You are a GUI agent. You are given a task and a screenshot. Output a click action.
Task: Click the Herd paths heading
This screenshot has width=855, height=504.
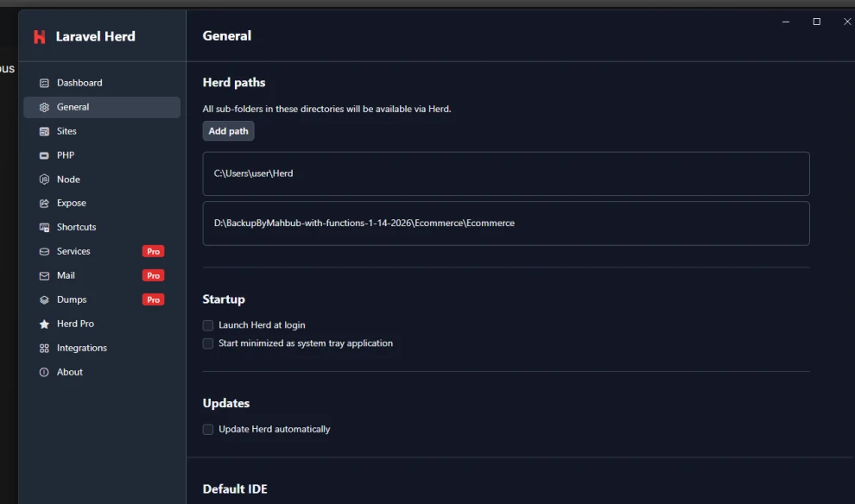pyautogui.click(x=234, y=82)
